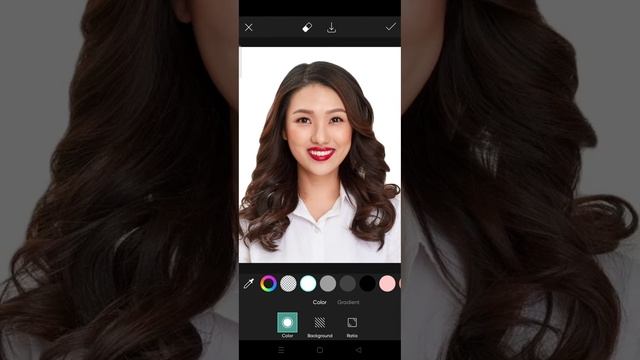
Task: Tap the Android recent apps button
Action: pos(281,350)
